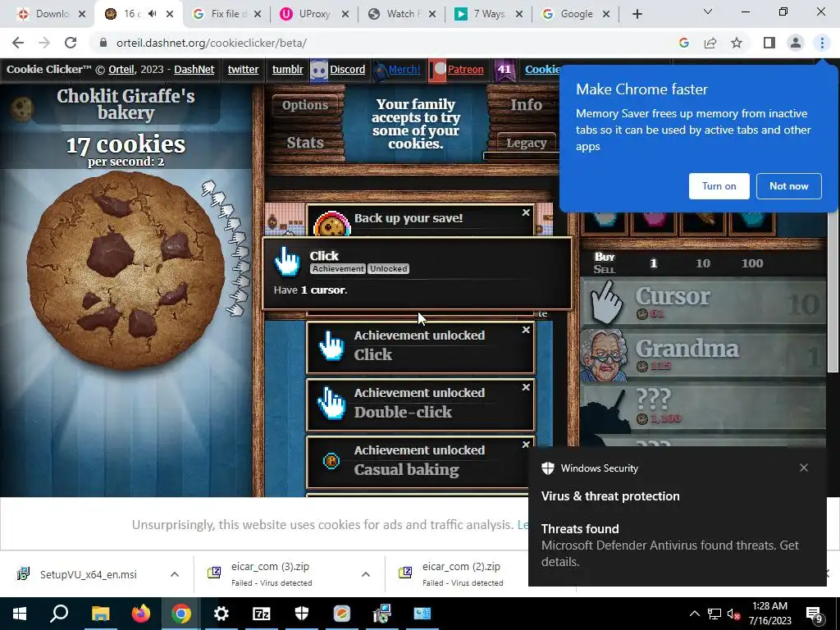
Task: Open Windows Settings gear in taskbar
Action: 221,614
